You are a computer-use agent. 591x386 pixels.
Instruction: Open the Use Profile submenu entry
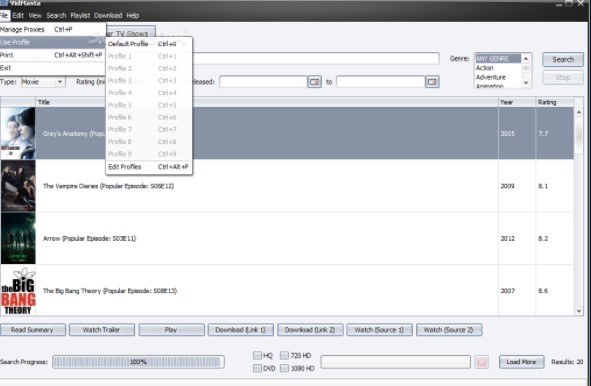[52, 42]
